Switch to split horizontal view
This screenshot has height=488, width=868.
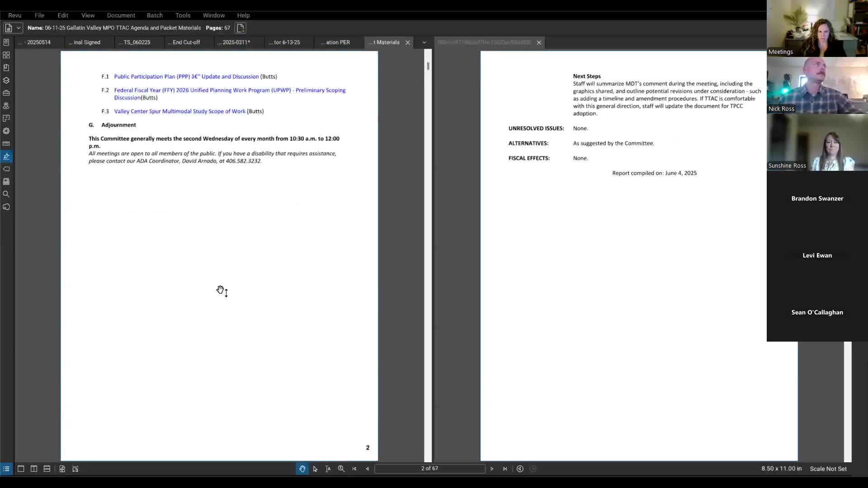pyautogui.click(x=47, y=469)
